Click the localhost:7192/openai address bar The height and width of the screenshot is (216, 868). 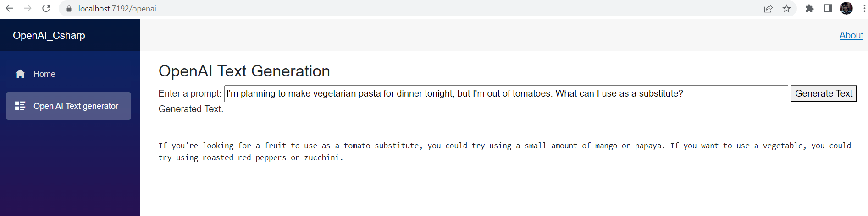point(413,9)
